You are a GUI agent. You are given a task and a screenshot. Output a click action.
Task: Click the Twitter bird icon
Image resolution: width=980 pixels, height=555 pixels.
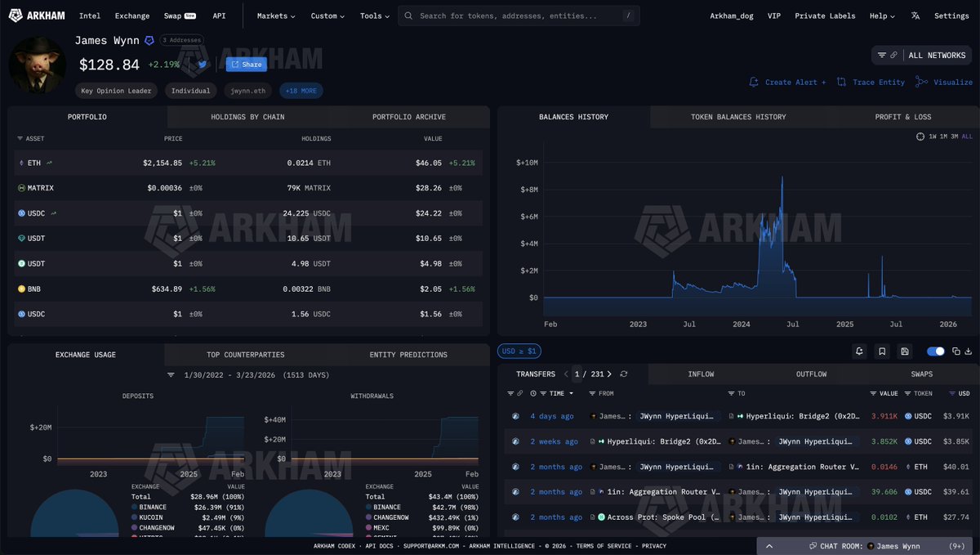click(x=203, y=65)
